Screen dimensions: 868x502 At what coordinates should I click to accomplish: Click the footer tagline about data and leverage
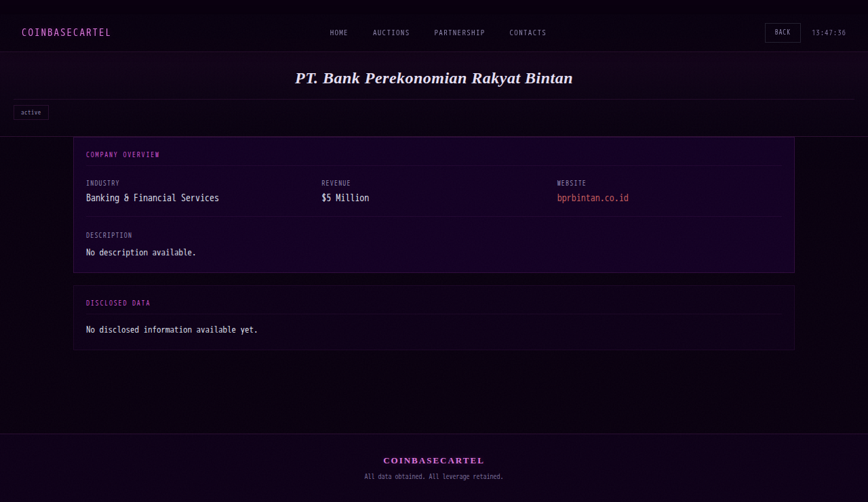434,477
